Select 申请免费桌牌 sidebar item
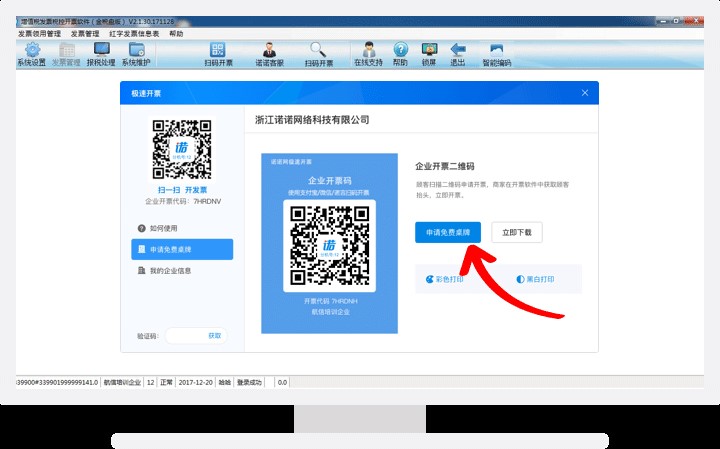 182,249
